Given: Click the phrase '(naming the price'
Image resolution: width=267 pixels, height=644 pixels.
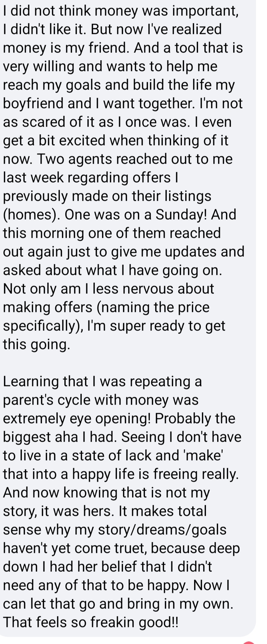Looking at the screenshot, I should tap(153, 307).
